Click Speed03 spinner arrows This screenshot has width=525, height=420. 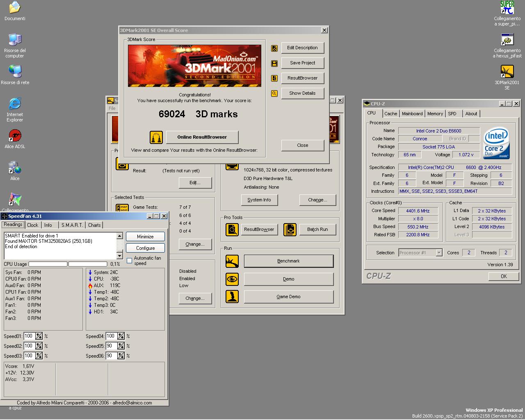point(39,356)
